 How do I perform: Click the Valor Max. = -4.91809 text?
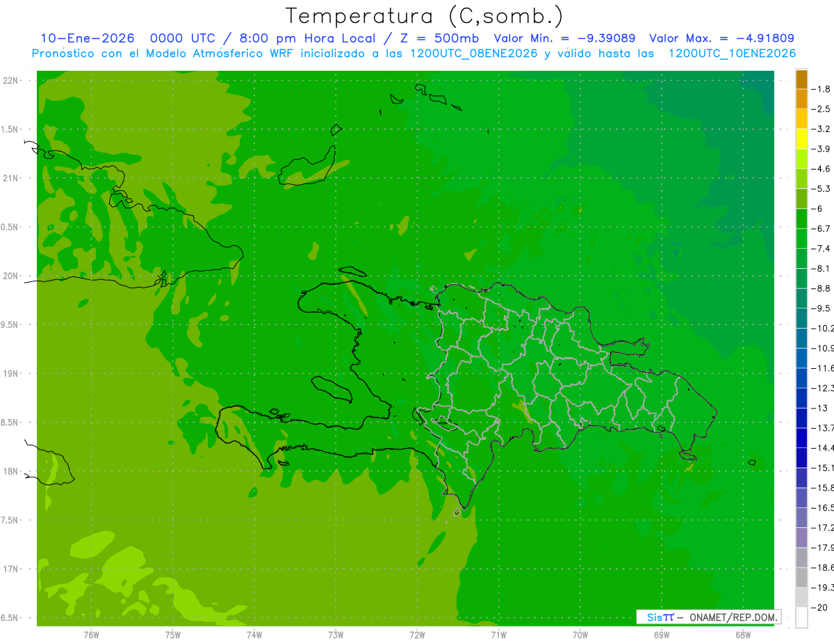[721, 38]
